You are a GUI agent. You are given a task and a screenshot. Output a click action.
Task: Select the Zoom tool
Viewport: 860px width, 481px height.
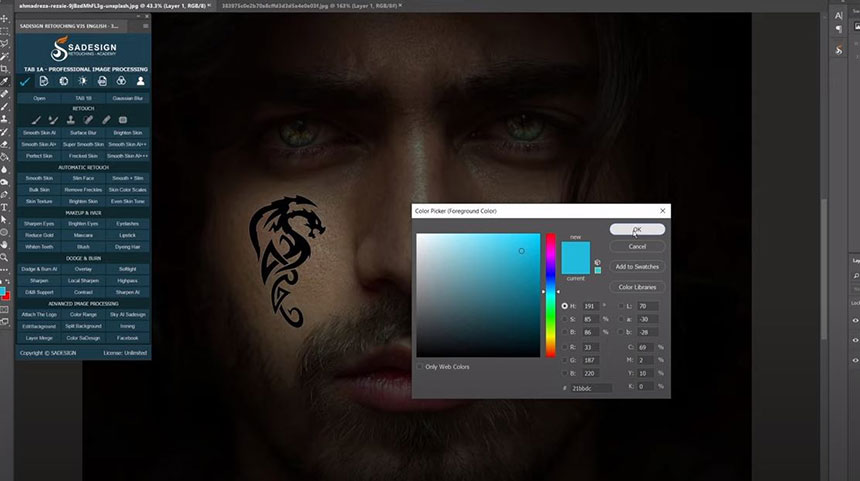click(x=5, y=257)
